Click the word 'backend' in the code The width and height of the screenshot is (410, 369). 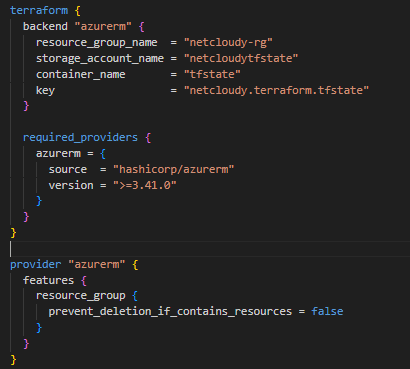(45, 26)
